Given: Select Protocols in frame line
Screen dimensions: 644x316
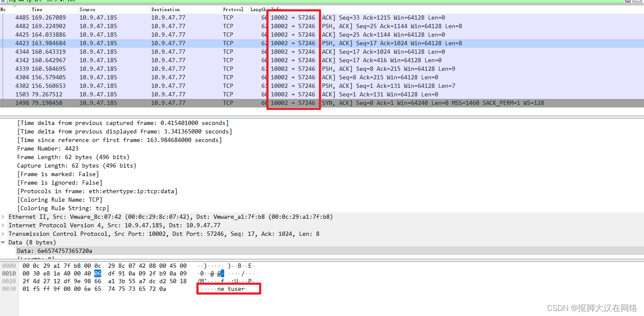Looking at the screenshot, I should click(97, 191).
